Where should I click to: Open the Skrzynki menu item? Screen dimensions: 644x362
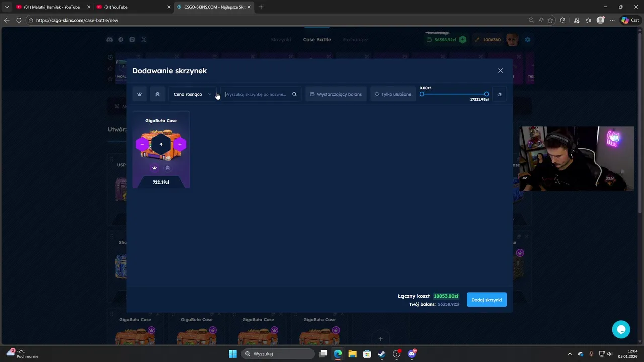pyautogui.click(x=281, y=40)
